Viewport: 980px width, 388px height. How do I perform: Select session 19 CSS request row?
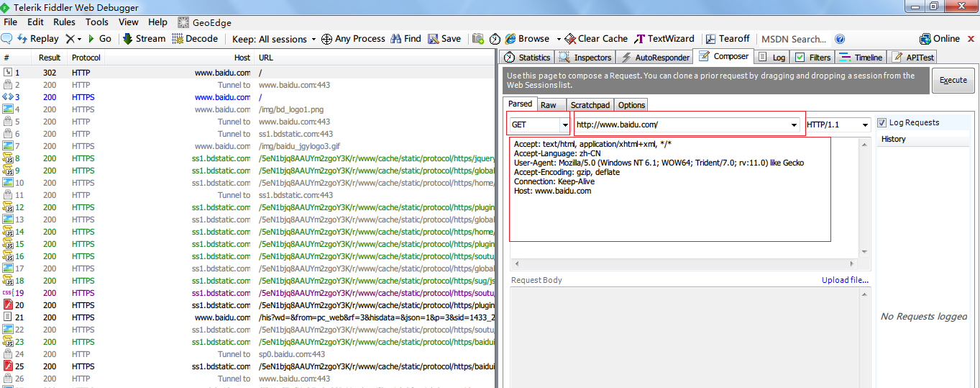[247, 293]
